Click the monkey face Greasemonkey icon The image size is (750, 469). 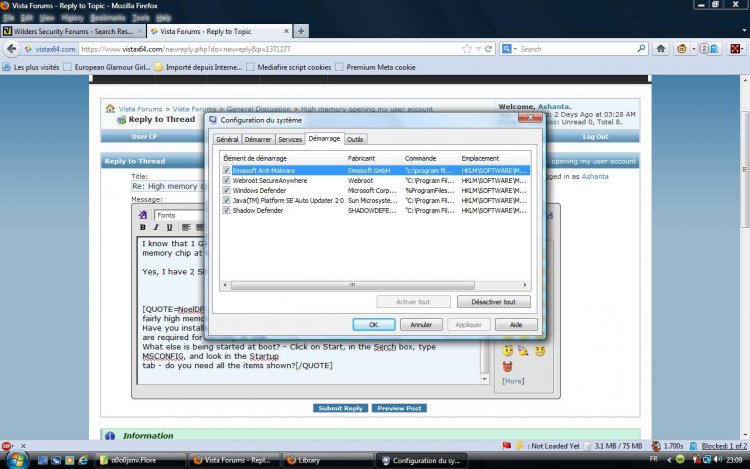pos(682,48)
